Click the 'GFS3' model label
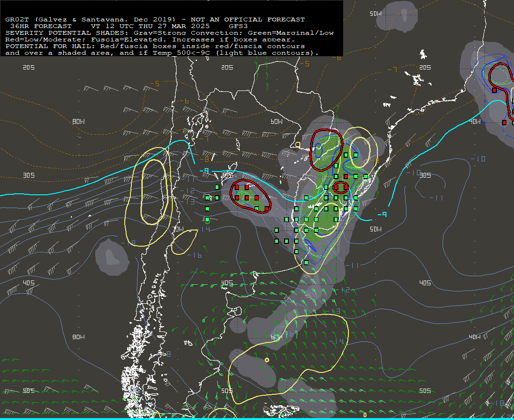The height and width of the screenshot is (420, 514). [238, 26]
